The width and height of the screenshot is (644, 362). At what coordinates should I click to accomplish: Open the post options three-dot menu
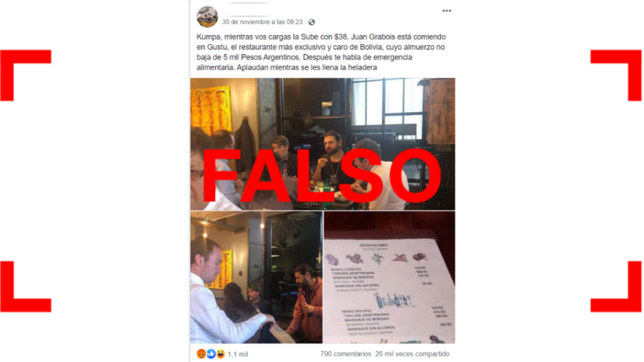click(x=447, y=11)
